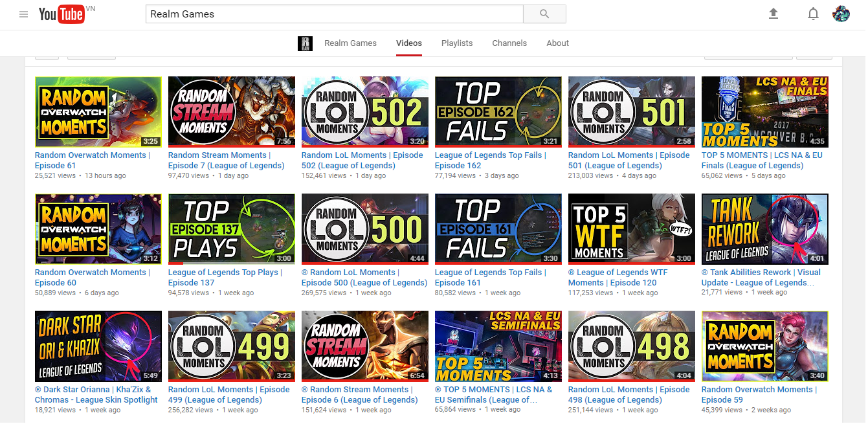Click the '213,003 views' count text
Image resolution: width=868 pixels, height=424 pixels.
tap(591, 175)
